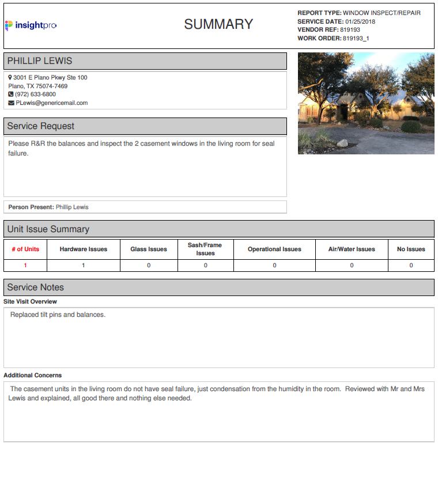The height and width of the screenshot is (504, 438).
Task: Click the additional concerns casement units note
Action: pyautogui.click(x=217, y=393)
